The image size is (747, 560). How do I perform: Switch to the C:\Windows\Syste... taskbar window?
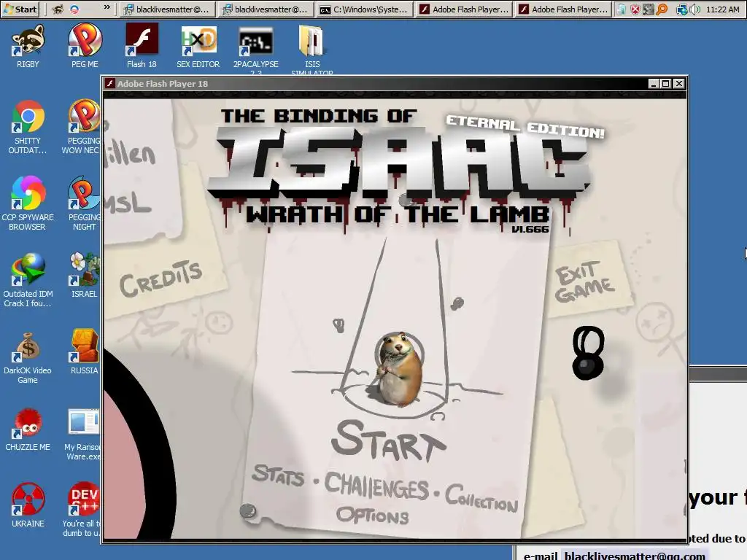[x=364, y=9]
